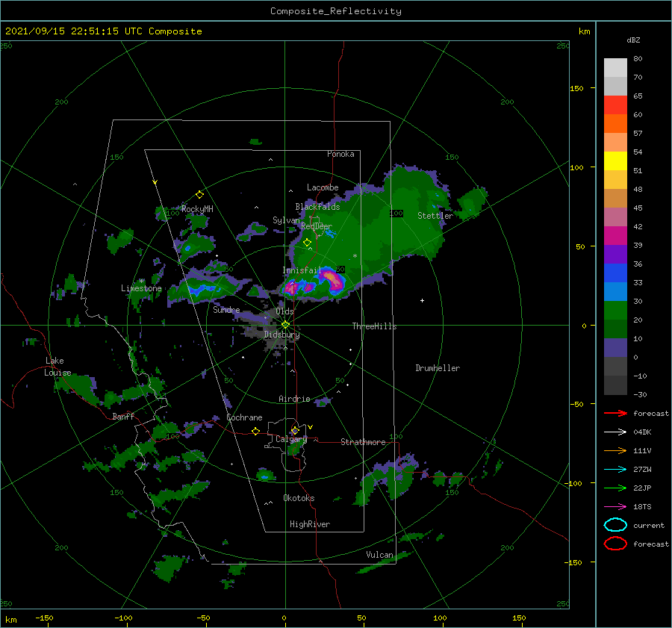Click the cyan 27ZW arrow legend icon
The image size is (672, 628).
point(615,470)
